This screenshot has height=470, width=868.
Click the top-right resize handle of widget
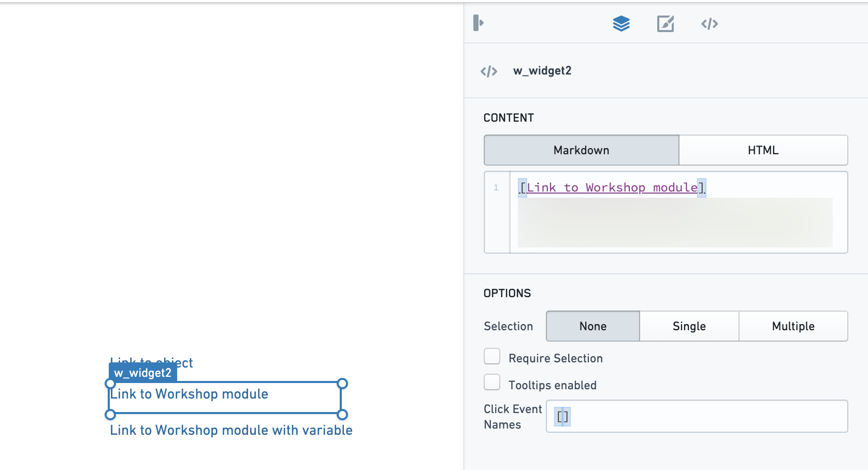(342, 384)
